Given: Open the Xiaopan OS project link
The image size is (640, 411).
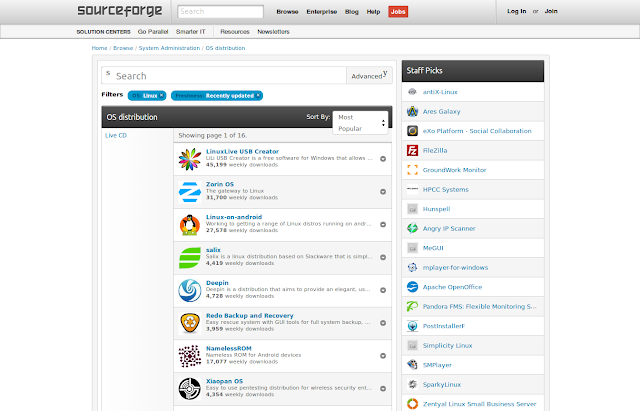Looking at the screenshot, I should click(x=224, y=381).
